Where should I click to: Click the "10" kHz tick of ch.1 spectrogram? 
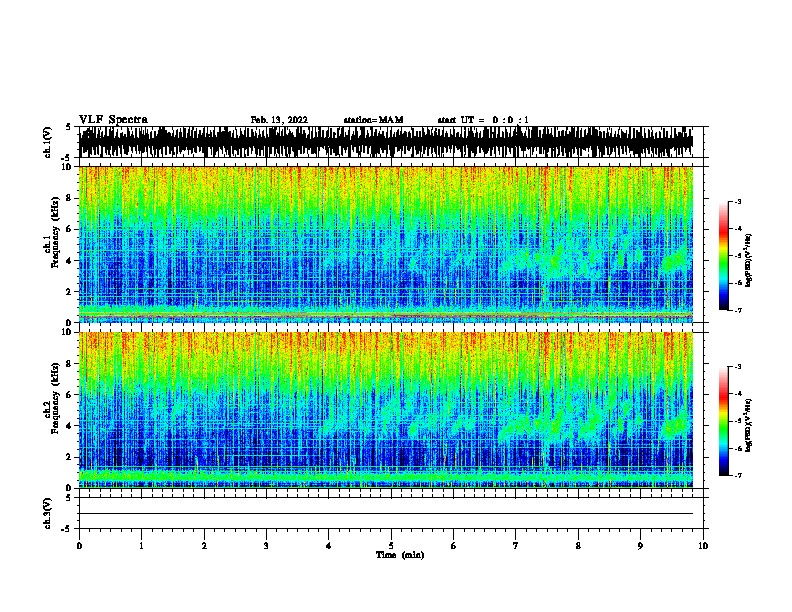(67, 167)
